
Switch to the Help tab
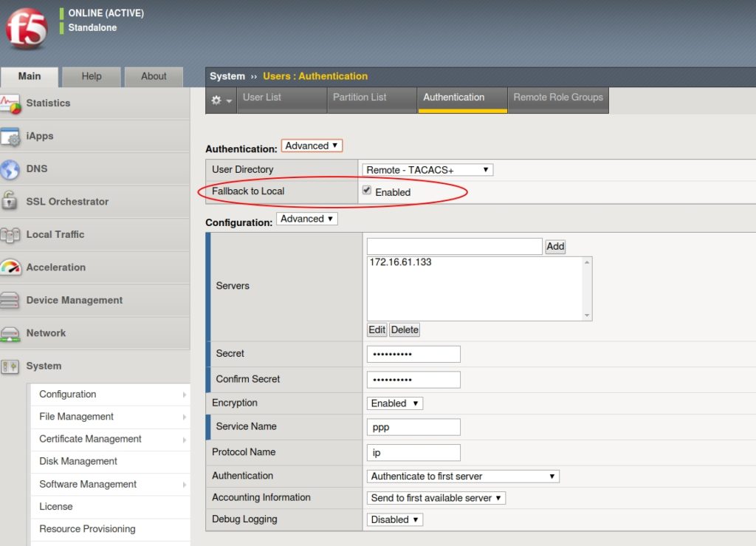click(x=92, y=77)
